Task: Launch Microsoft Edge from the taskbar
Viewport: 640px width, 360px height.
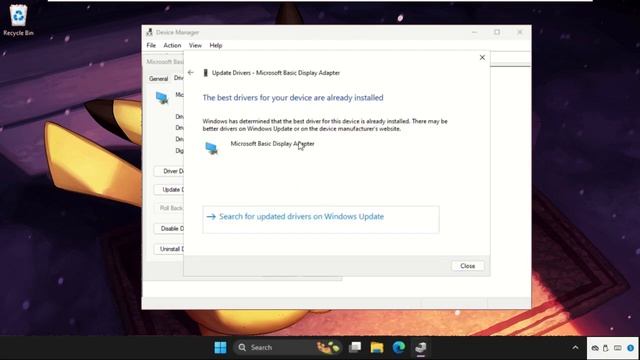Action: (399, 347)
